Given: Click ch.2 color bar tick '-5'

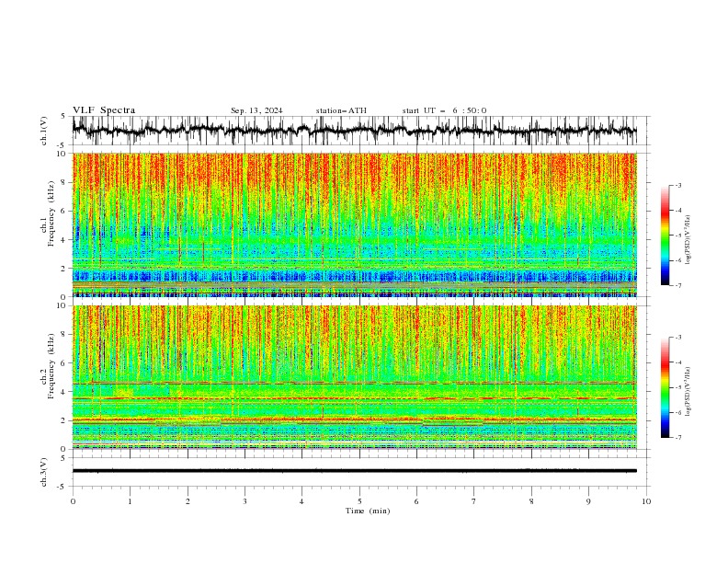Looking at the screenshot, I should click(x=678, y=387).
